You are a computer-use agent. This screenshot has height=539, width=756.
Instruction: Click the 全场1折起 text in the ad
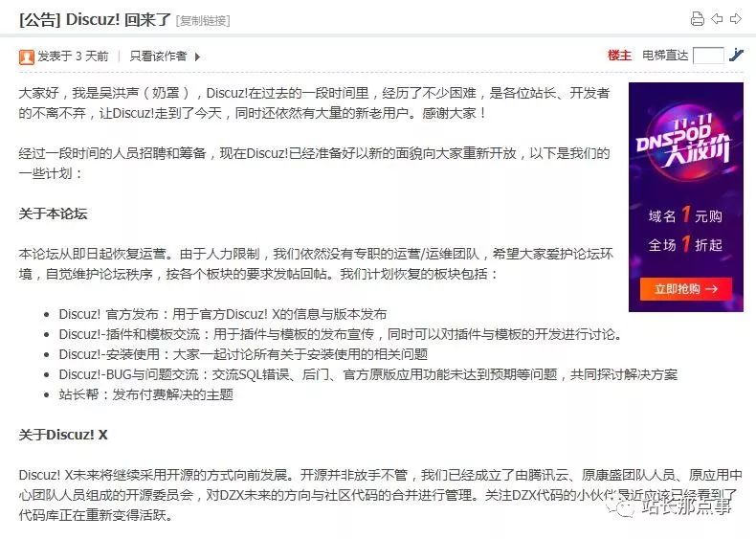tap(685, 244)
